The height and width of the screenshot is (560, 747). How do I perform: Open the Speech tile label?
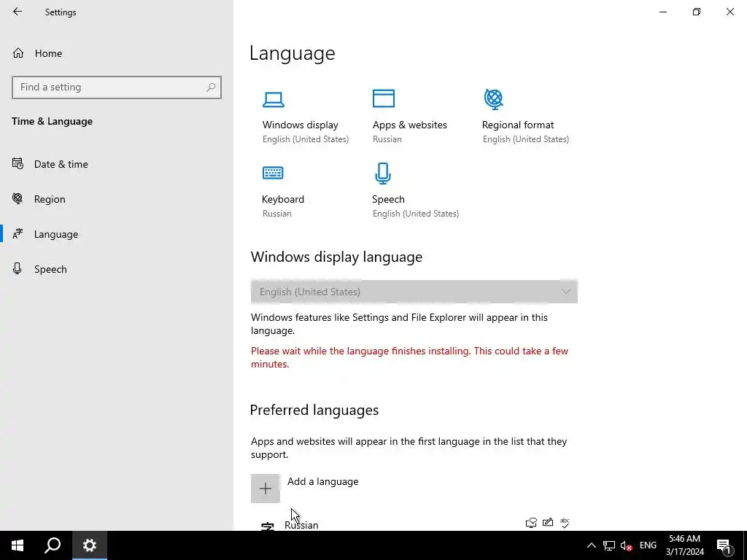(388, 199)
